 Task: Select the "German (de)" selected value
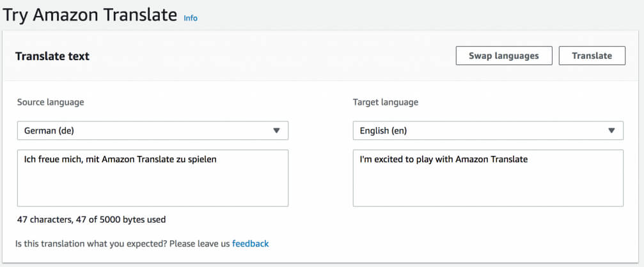(49, 130)
